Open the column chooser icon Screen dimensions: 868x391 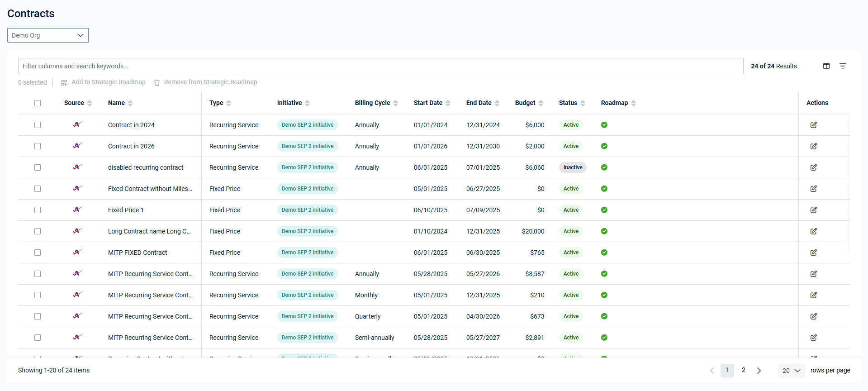pyautogui.click(x=826, y=66)
